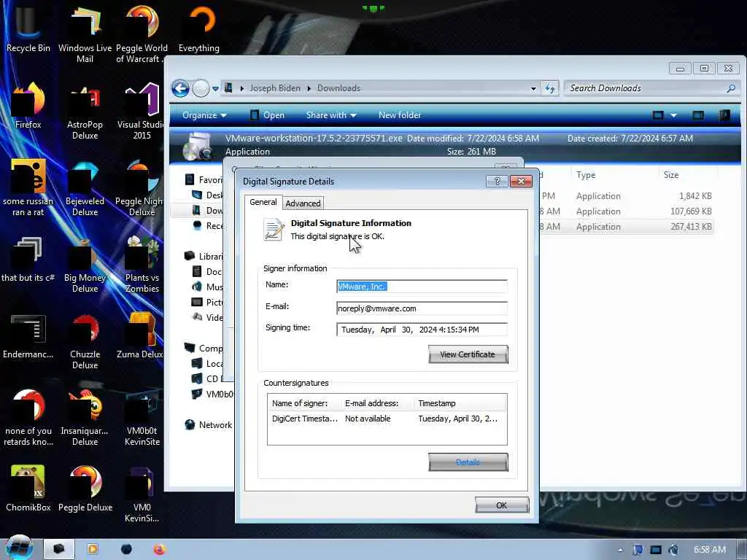Click the countersignature Details button

[468, 462]
